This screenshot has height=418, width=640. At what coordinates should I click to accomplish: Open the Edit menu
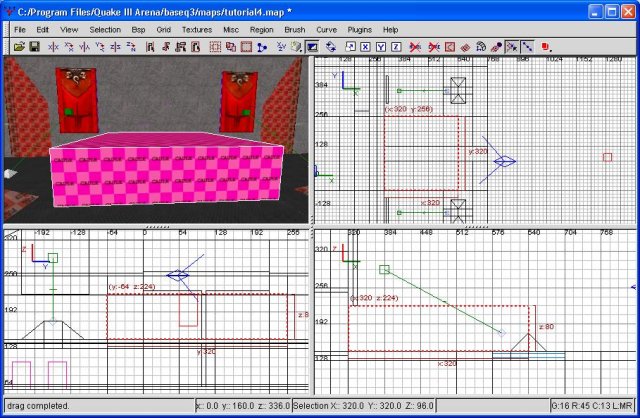click(x=42, y=30)
